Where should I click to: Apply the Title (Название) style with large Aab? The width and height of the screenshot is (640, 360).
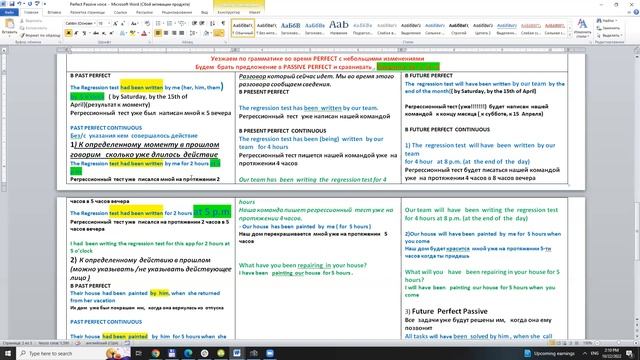tap(339, 28)
